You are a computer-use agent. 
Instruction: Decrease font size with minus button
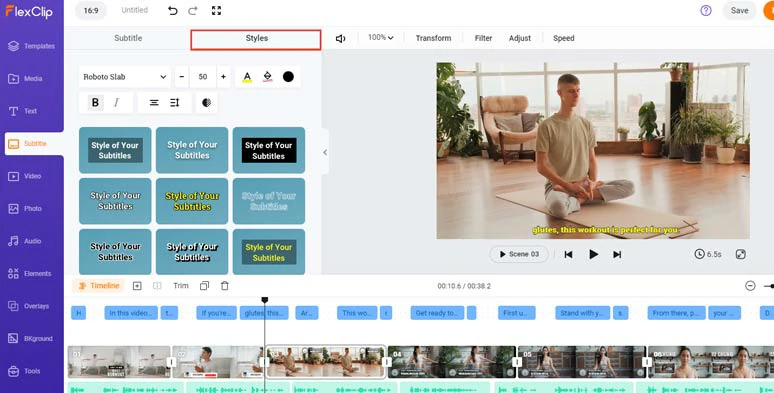[182, 77]
